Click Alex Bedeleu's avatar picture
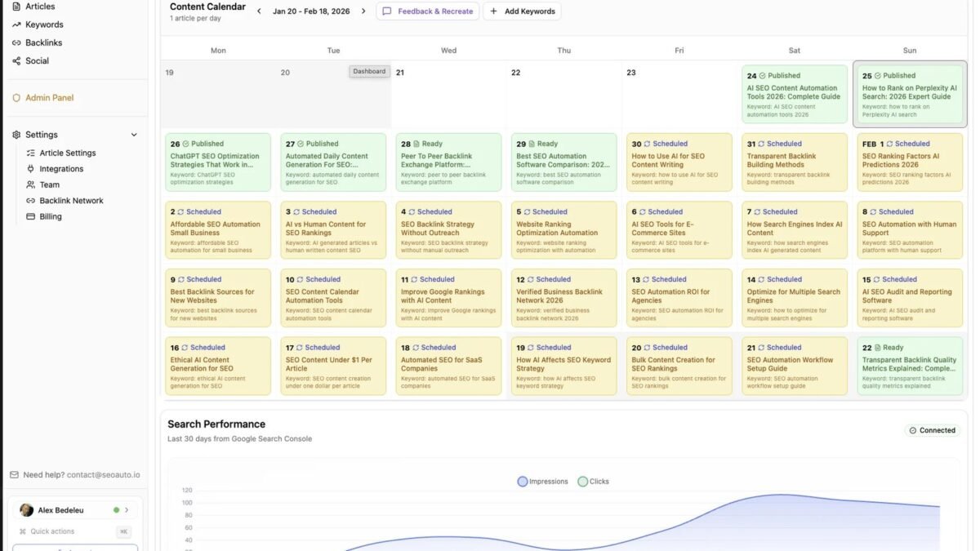 click(27, 510)
